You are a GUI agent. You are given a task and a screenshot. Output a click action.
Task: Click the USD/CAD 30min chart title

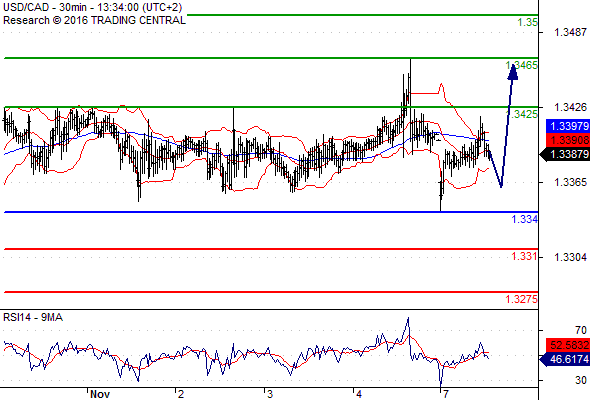[93, 7]
